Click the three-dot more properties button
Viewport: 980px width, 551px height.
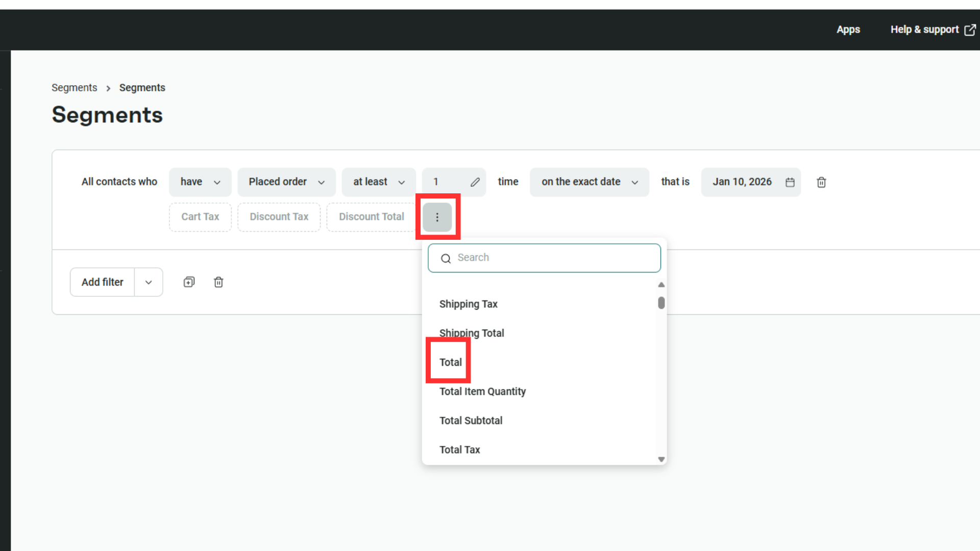[437, 217]
